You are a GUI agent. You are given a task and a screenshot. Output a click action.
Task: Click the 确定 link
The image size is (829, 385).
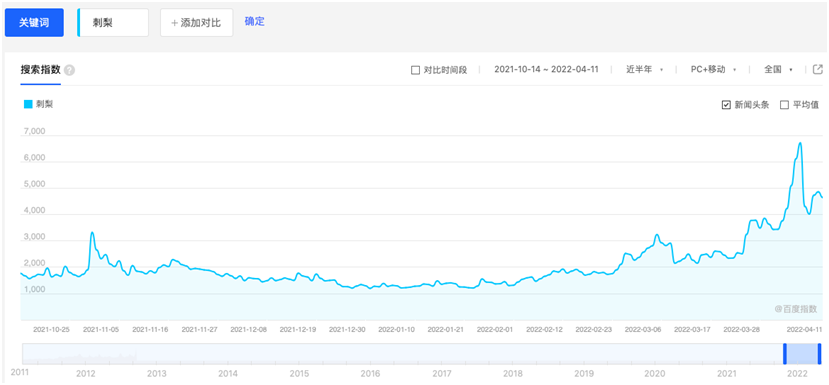pos(254,22)
